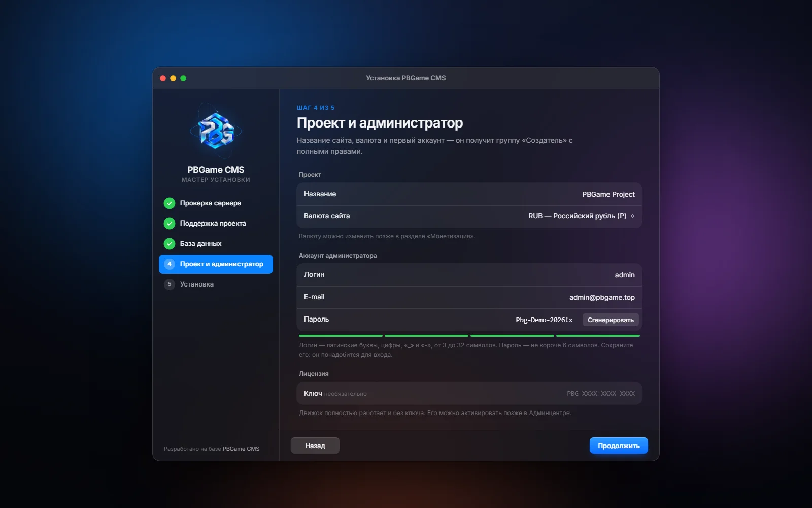This screenshot has height=508, width=812.
Task: Select the Проверка сервера step label
Action: [x=211, y=203]
